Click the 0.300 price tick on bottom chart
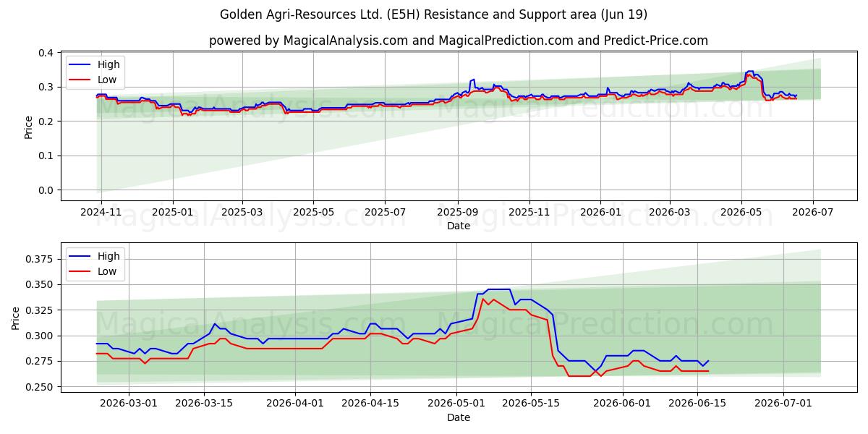Screen dimensions: 868x434 pos(40,336)
